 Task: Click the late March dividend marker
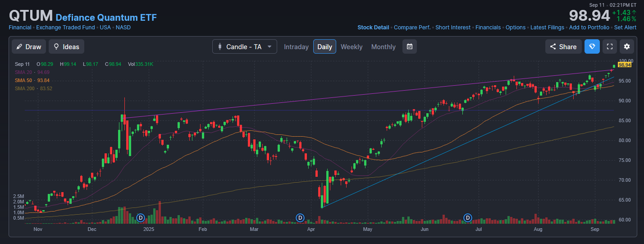coord(300,218)
